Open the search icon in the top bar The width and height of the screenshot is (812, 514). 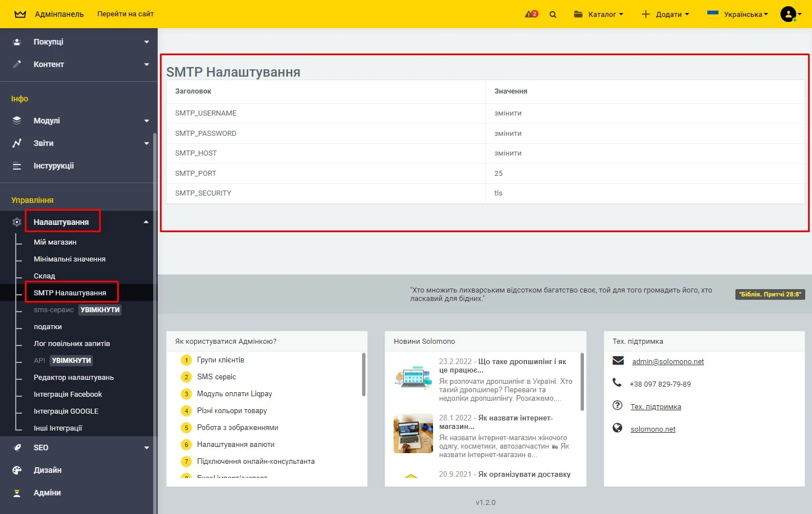click(553, 14)
